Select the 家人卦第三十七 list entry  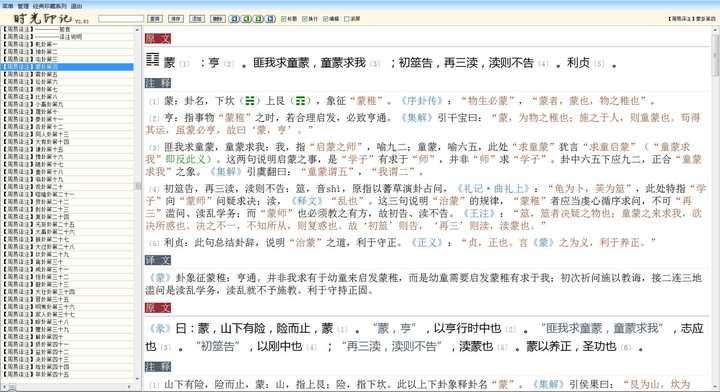point(67,314)
